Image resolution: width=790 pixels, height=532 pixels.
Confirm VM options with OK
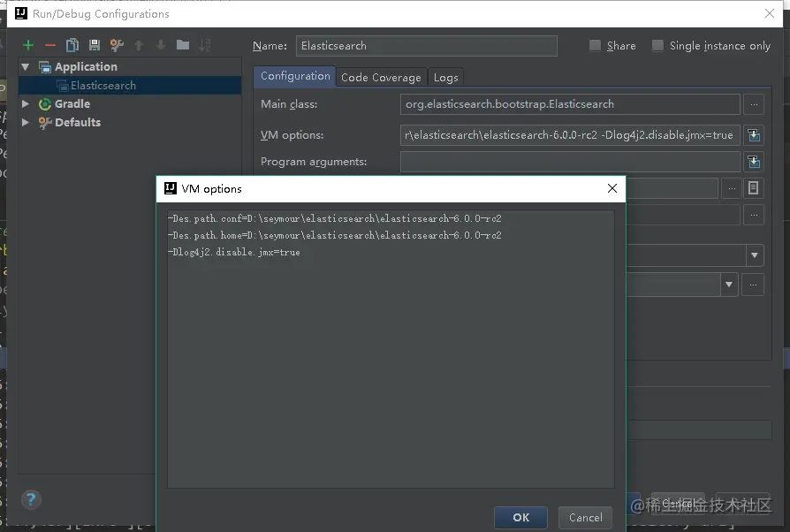coord(521,517)
